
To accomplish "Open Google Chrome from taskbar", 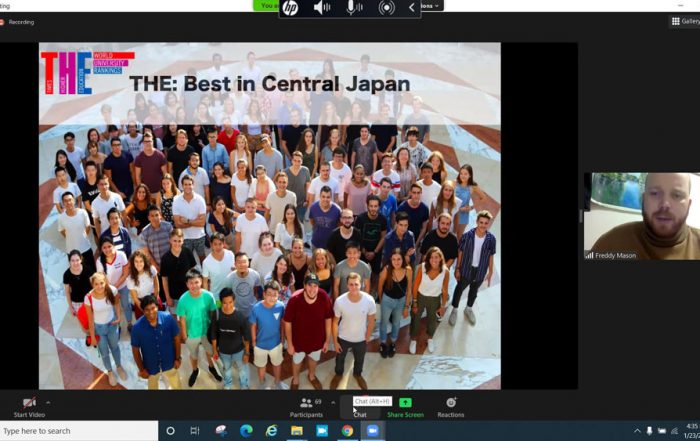I will [347, 431].
